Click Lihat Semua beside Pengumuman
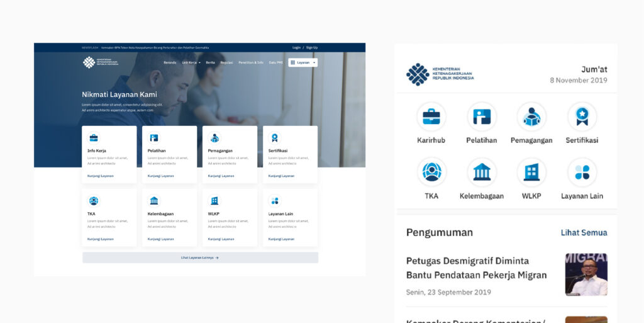The height and width of the screenshot is (323, 644). [584, 233]
